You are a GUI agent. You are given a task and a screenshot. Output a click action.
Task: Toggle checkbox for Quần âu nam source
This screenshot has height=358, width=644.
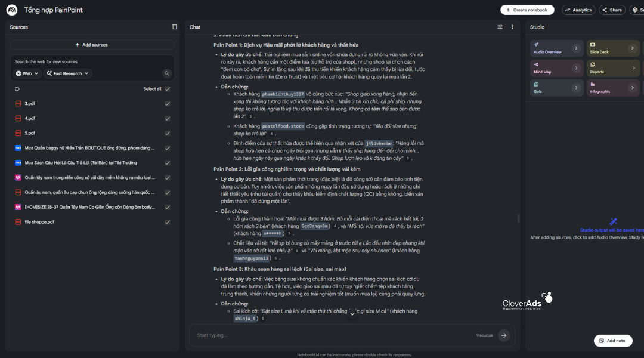pyautogui.click(x=168, y=192)
